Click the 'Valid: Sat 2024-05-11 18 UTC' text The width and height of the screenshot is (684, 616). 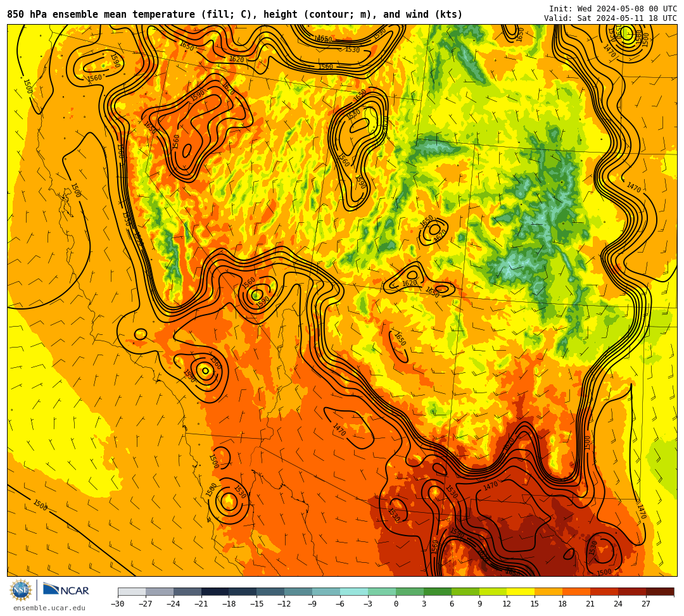[611, 18]
